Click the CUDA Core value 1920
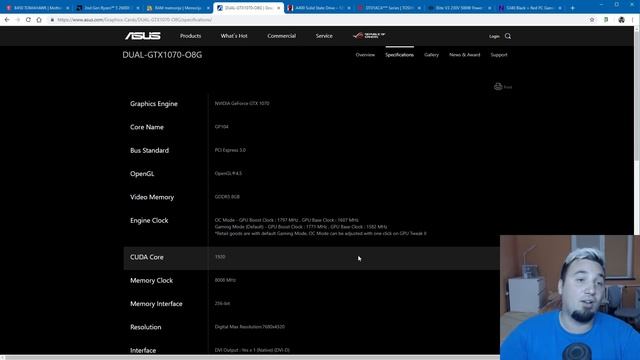The image size is (640, 360). coord(220,257)
